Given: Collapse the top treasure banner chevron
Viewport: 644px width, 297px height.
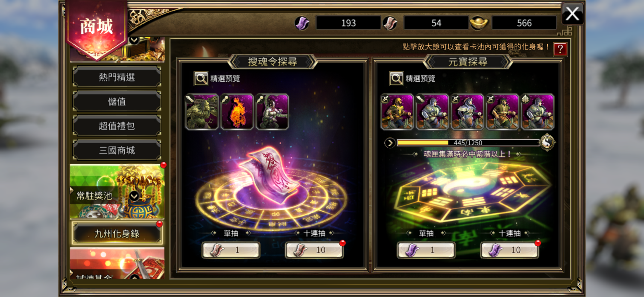Looking at the screenshot, I should tap(134, 40).
